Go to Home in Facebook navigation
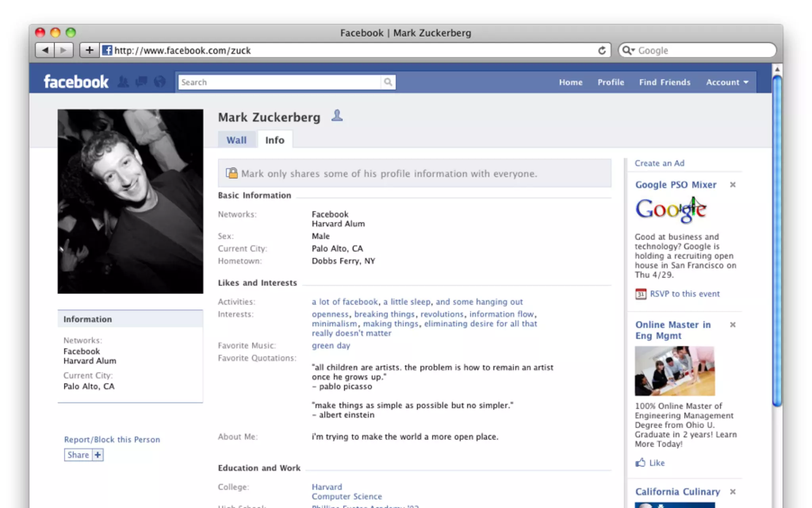812x508 pixels. tap(571, 82)
